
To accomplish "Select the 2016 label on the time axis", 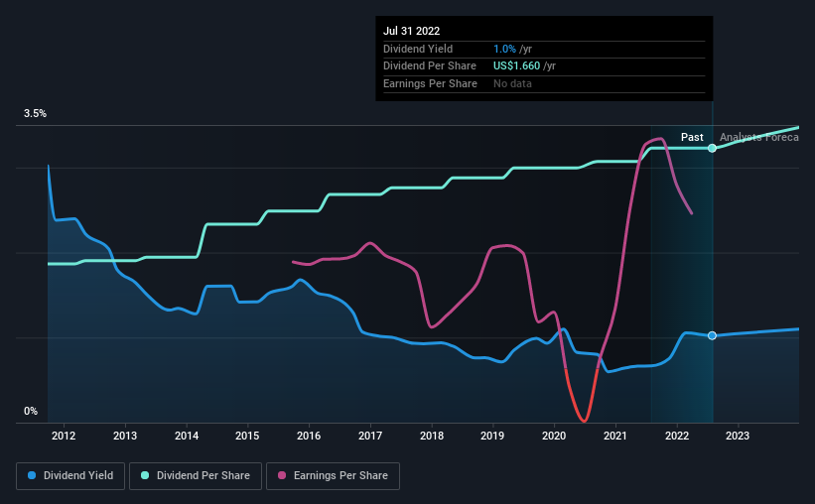I will [309, 436].
